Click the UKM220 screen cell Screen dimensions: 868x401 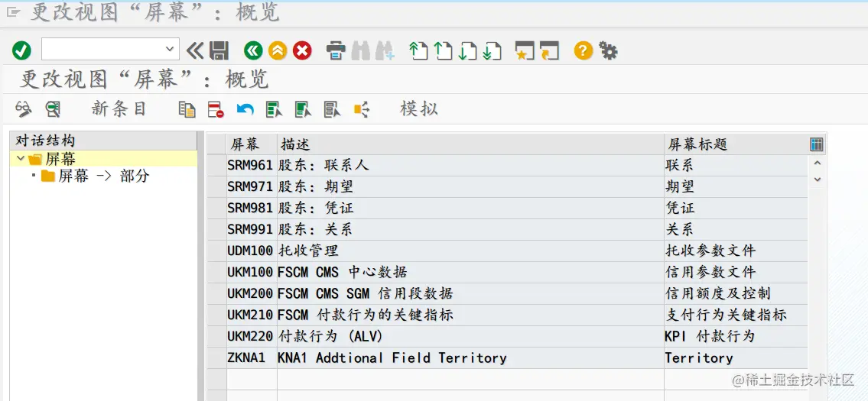(250, 336)
